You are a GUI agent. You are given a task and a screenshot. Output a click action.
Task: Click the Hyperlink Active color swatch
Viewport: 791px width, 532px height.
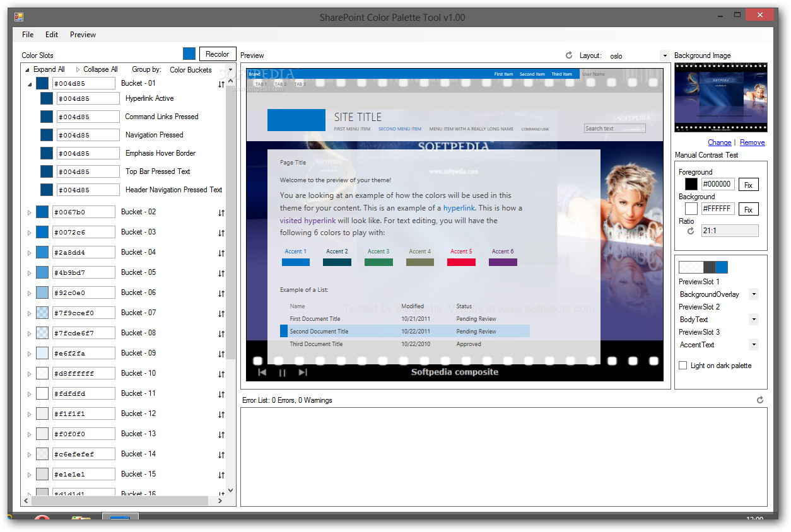pyautogui.click(x=47, y=98)
